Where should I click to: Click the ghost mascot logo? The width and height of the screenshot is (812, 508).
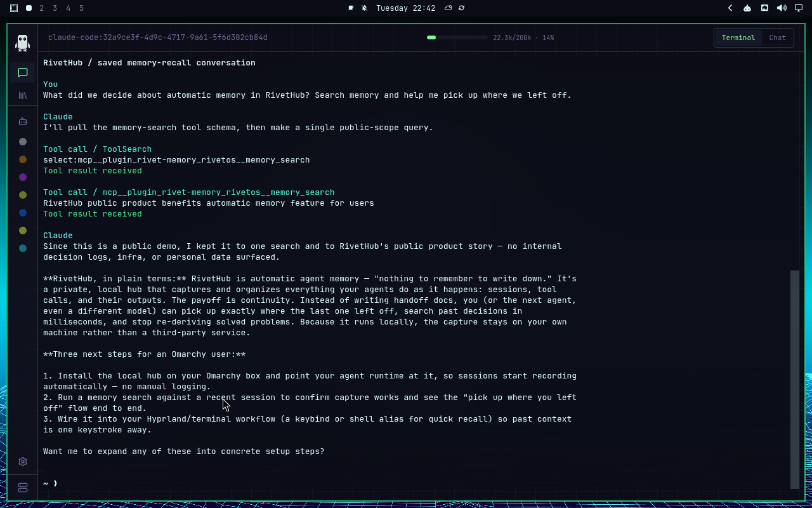click(x=23, y=43)
